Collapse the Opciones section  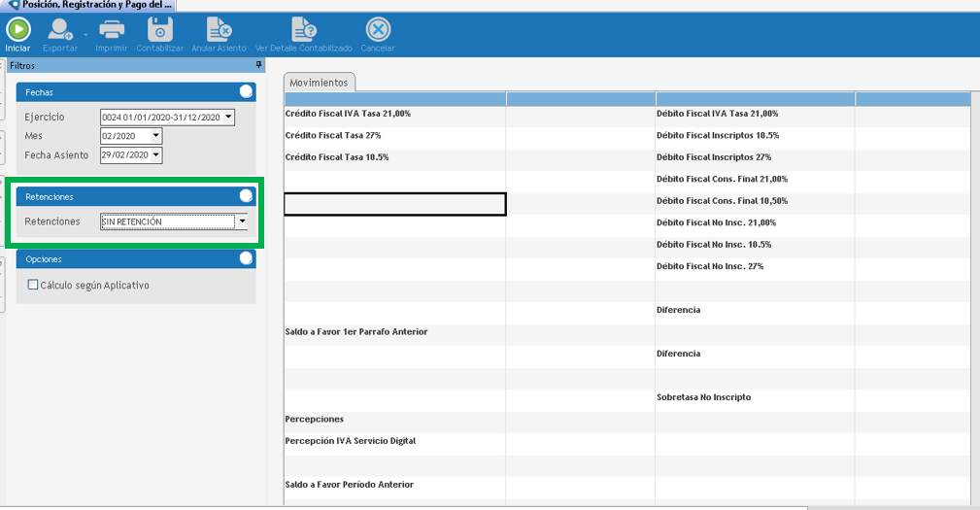[246, 259]
